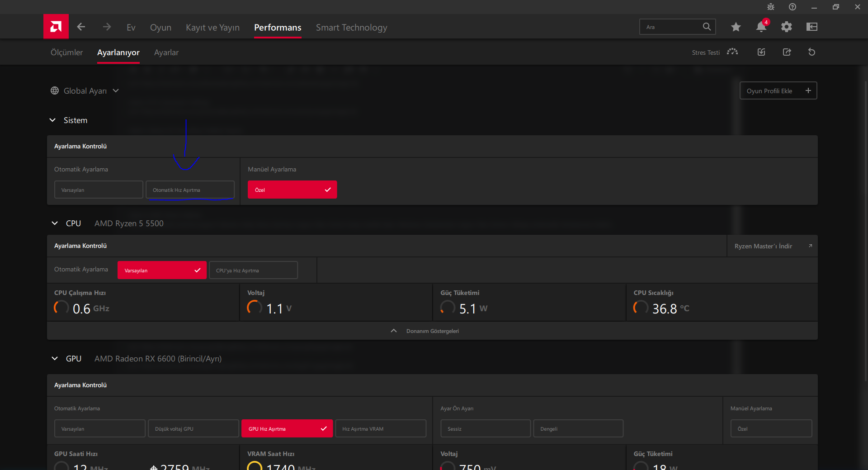Viewport: 868px width, 470px height.
Task: Enable Otomatik Hız Aşırtma option
Action: (190, 190)
